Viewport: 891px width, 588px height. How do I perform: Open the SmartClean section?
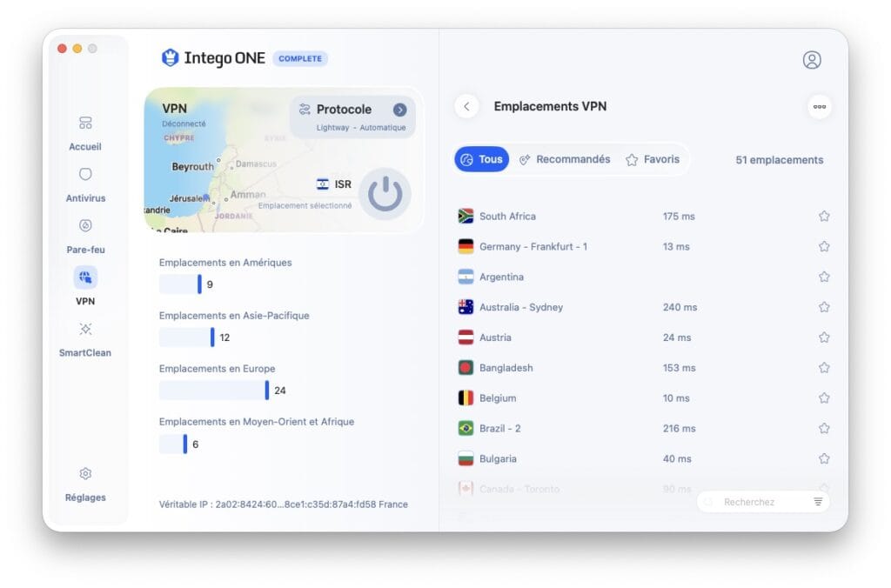85,340
